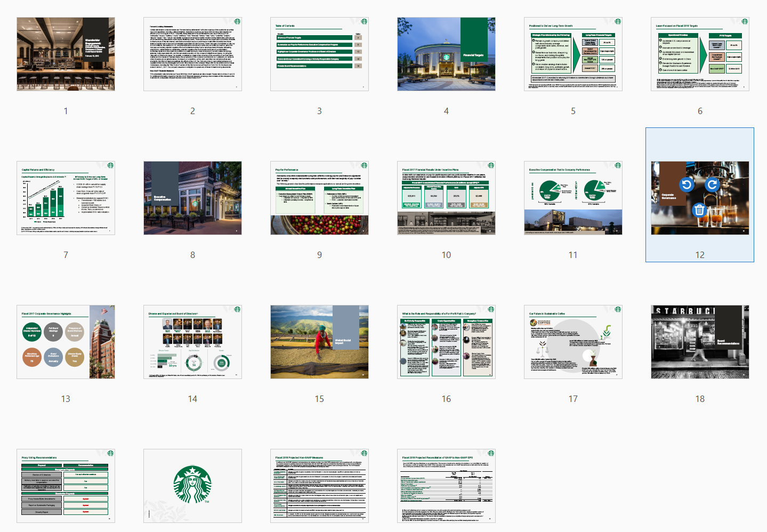Select the Shareholder Engagement cover page thumbnail

pyautogui.click(x=66, y=54)
